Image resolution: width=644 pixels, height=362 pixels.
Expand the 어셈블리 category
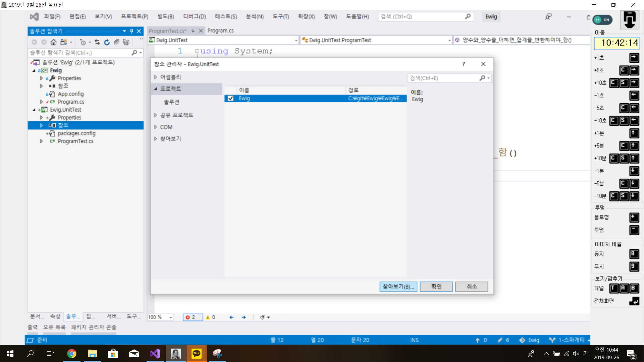tap(156, 77)
